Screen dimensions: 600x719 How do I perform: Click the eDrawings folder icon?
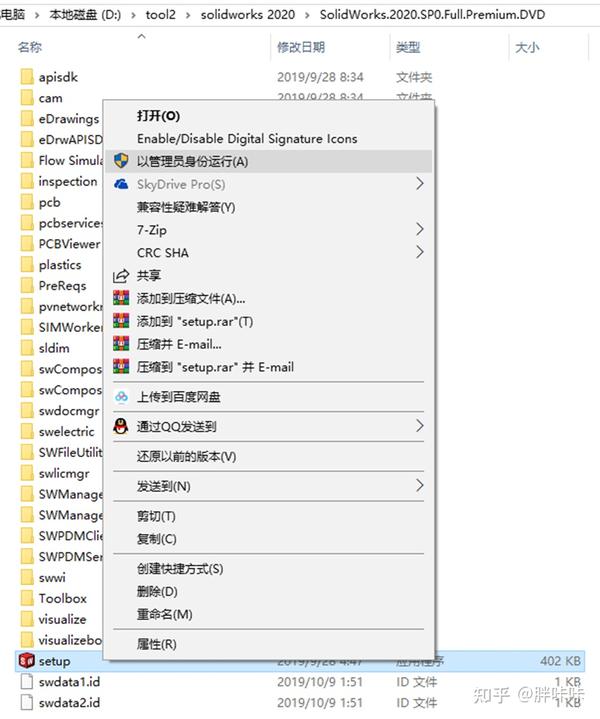27,118
